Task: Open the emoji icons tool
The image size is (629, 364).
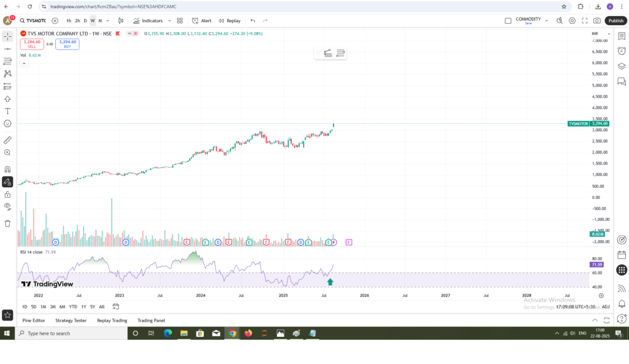Action: [7, 123]
